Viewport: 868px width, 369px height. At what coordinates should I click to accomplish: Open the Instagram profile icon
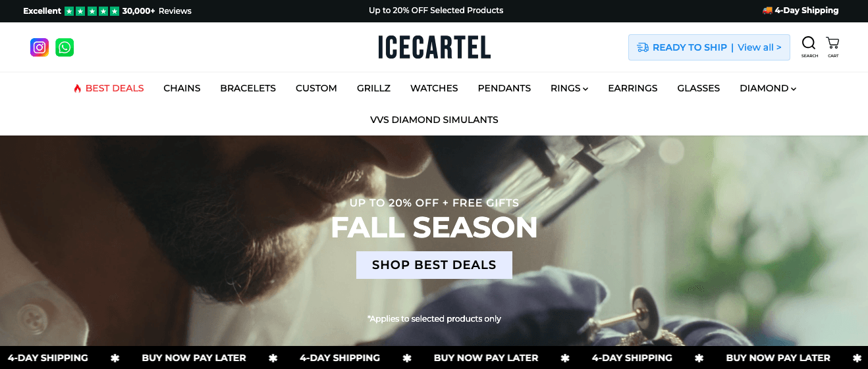pos(40,47)
